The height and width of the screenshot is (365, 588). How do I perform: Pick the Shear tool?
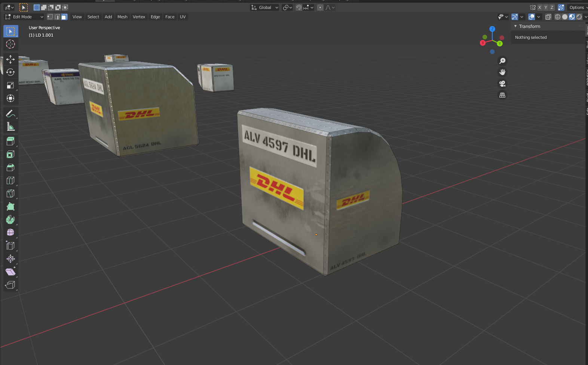(x=10, y=272)
